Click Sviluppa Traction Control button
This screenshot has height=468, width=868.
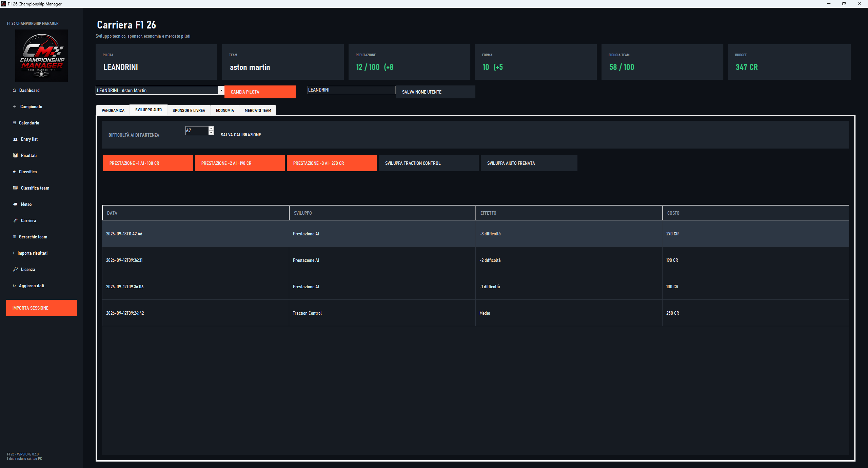point(429,163)
